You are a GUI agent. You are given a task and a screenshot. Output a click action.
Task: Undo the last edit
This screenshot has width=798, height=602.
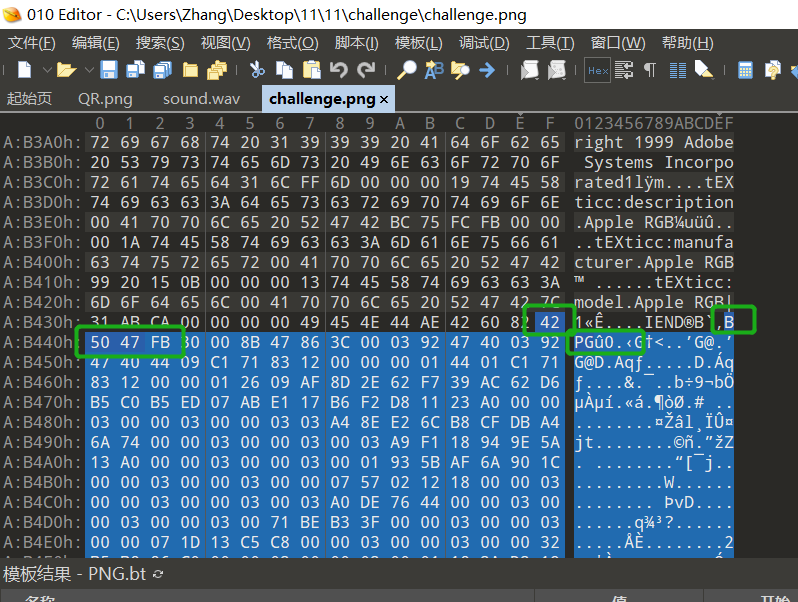tap(338, 70)
